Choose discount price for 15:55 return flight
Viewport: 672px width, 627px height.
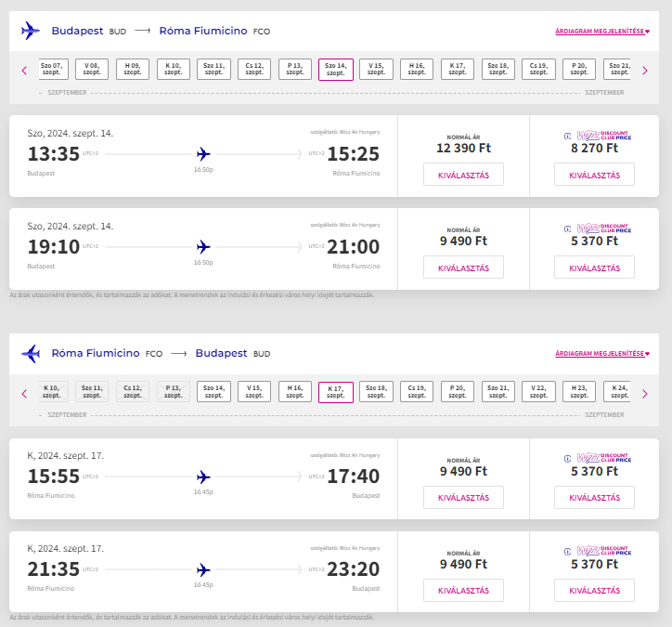point(594,498)
